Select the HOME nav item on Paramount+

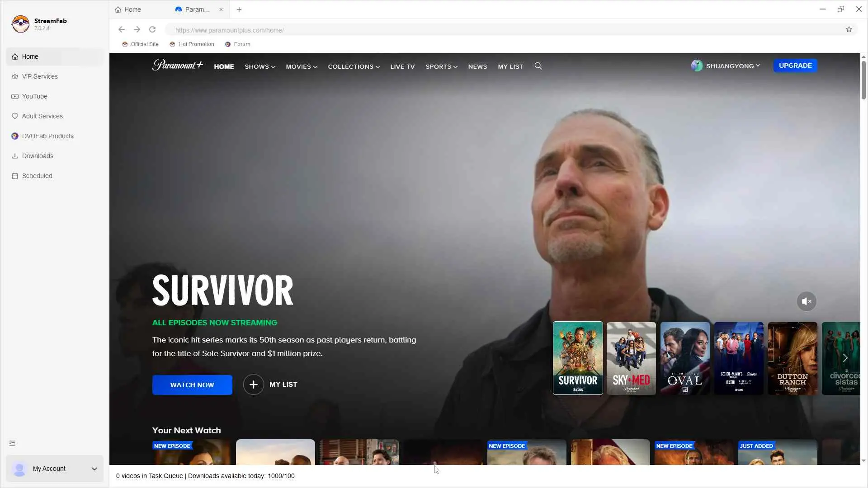pyautogui.click(x=224, y=66)
